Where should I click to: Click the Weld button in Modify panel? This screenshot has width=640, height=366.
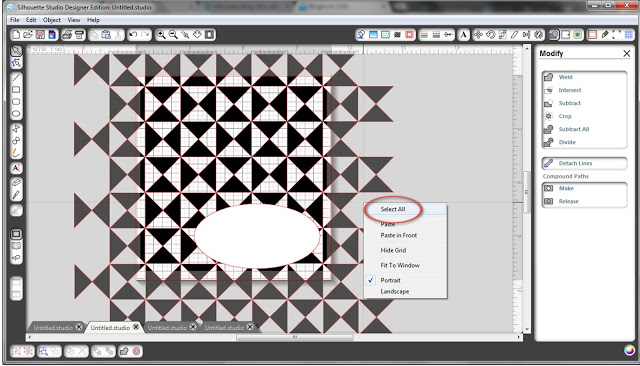pos(565,77)
